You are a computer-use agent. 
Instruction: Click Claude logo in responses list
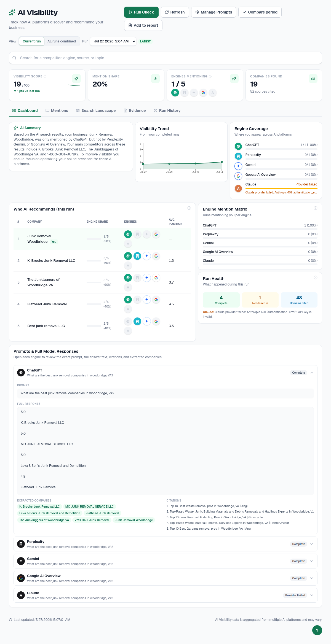coord(21,595)
